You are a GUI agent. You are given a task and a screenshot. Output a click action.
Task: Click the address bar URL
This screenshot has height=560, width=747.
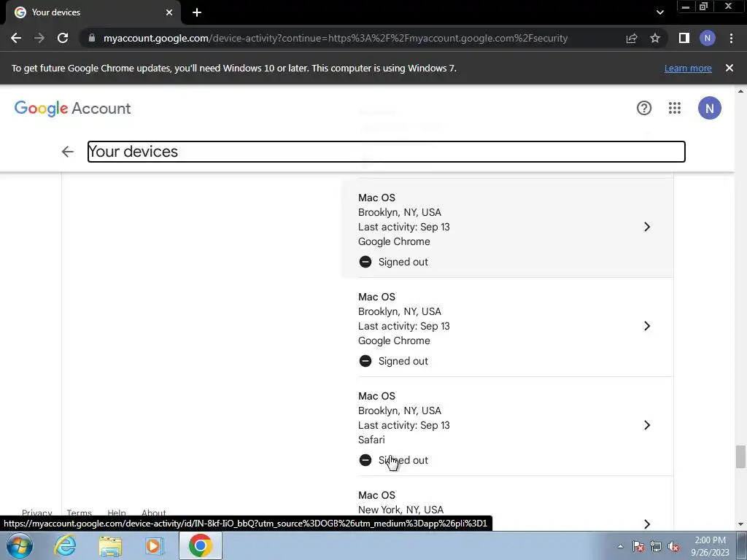[x=336, y=38]
